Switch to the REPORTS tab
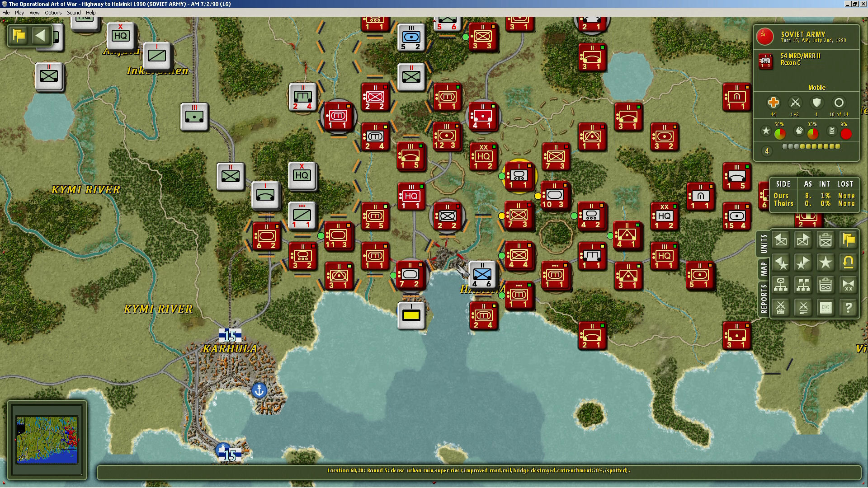The image size is (868, 488). coord(764,299)
